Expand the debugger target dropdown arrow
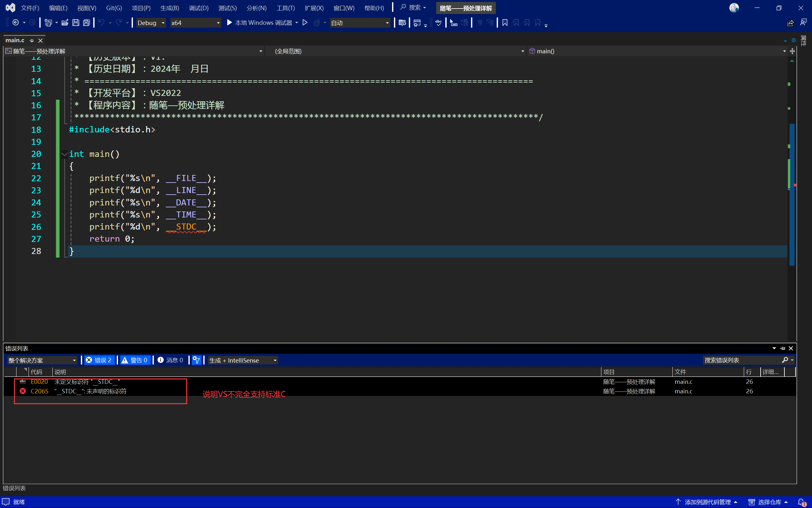The height and width of the screenshot is (508, 812). pyautogui.click(x=297, y=23)
